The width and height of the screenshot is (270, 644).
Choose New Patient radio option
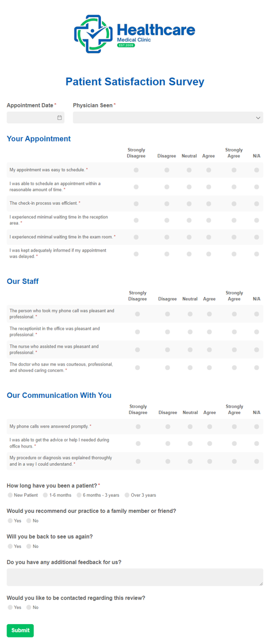(10, 496)
